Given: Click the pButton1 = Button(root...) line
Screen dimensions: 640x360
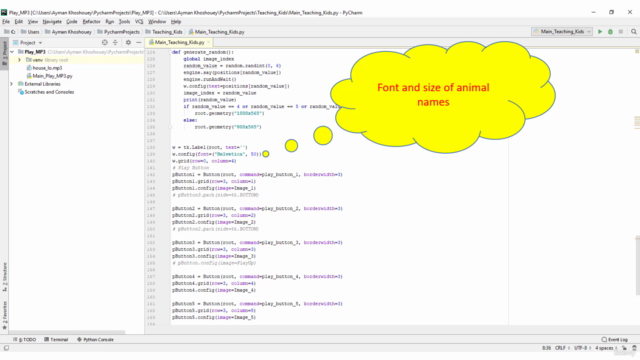Looking at the screenshot, I should (257, 174).
